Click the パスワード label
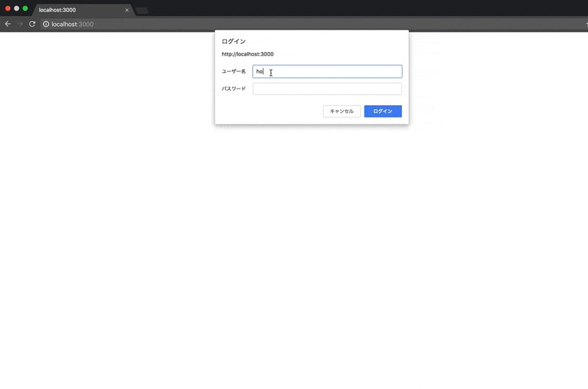This screenshot has height=389, width=588. pos(233,89)
